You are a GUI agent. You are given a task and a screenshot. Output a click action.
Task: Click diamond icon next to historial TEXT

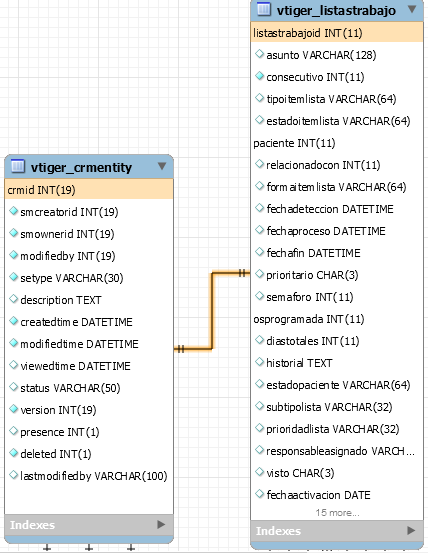(x=259, y=362)
